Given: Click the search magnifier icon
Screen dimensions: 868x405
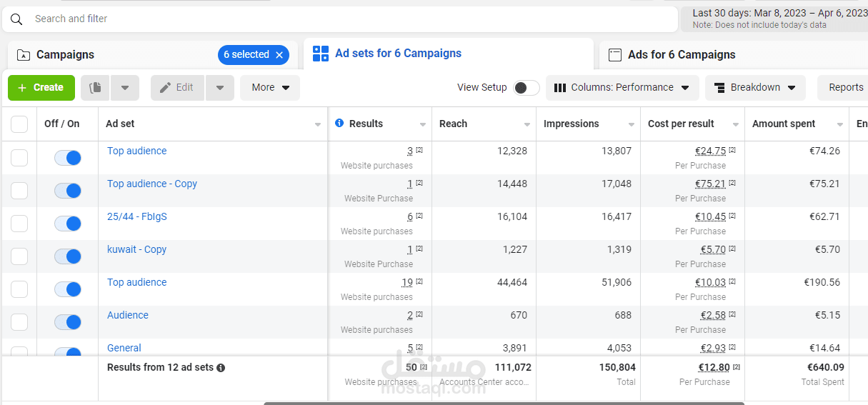Looking at the screenshot, I should coord(16,19).
